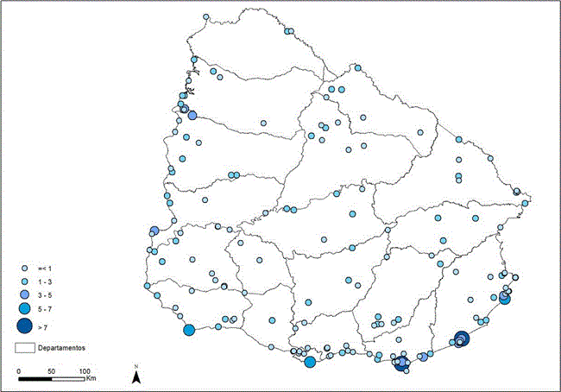Select the '5 - 7' legend circle
561x392 pixels.
(26, 308)
